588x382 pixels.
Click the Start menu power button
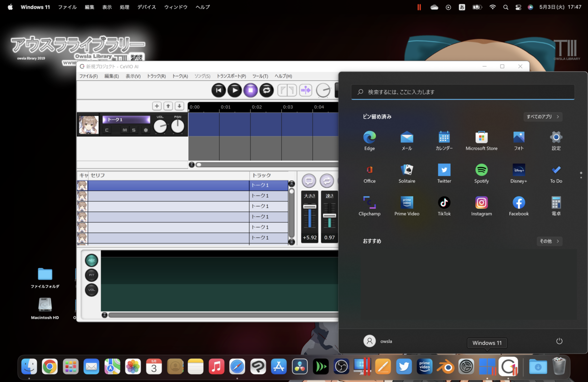coord(559,341)
